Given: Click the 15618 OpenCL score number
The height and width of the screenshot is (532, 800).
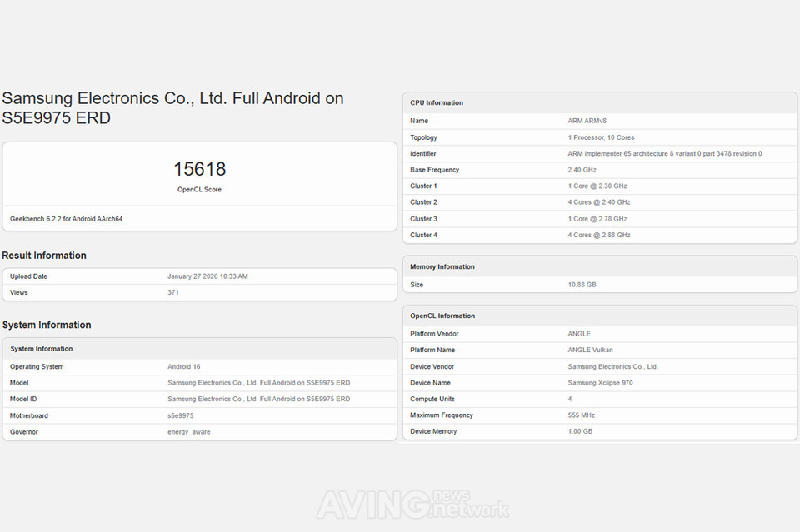Looking at the screenshot, I should 199,169.
